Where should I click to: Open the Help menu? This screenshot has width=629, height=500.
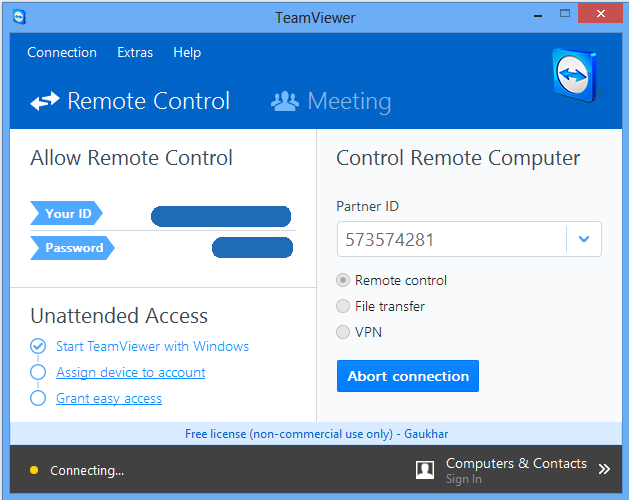(x=187, y=52)
